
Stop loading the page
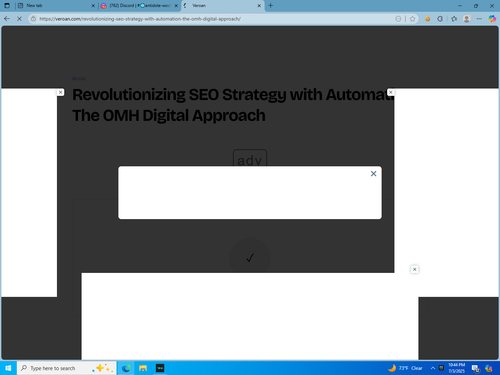[x=19, y=19]
